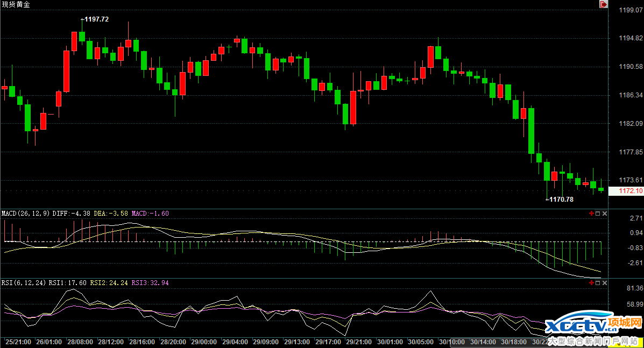644x348 pixels.
Task: Maximize the RSI indicator panel
Action: pyautogui.click(x=598, y=282)
